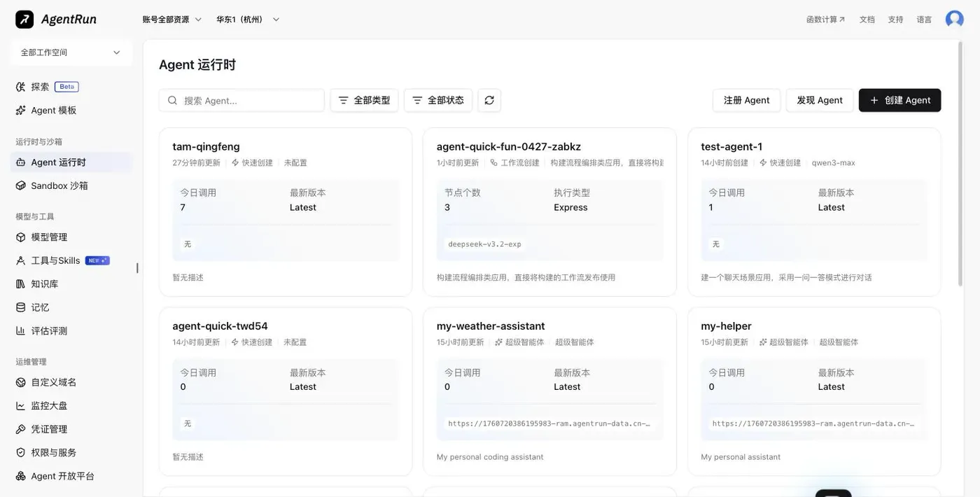Viewport: 980px width, 497px height.
Task: Open the 全部工作空间 workspace dropdown
Action: [x=71, y=52]
